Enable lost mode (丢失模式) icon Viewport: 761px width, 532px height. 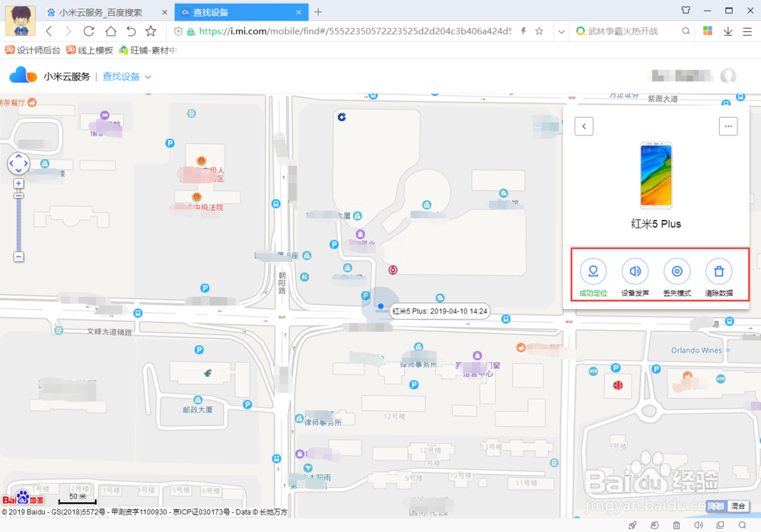[x=677, y=271]
